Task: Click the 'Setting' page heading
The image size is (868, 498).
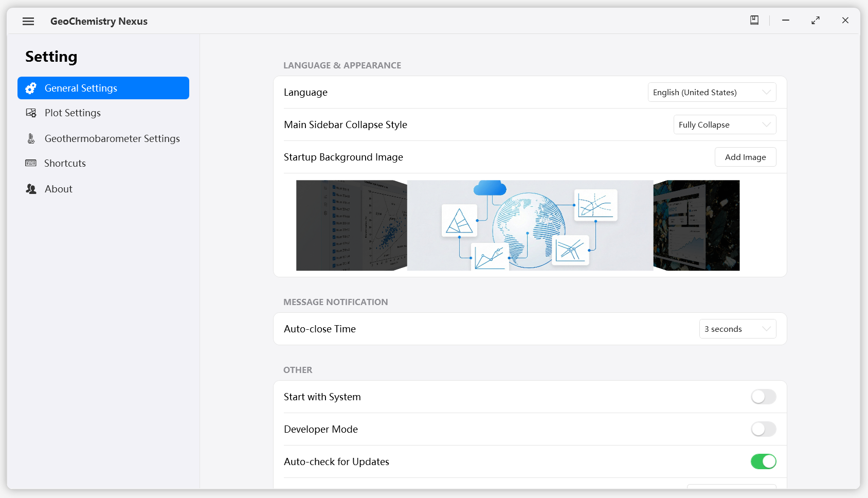Action: 51,57
